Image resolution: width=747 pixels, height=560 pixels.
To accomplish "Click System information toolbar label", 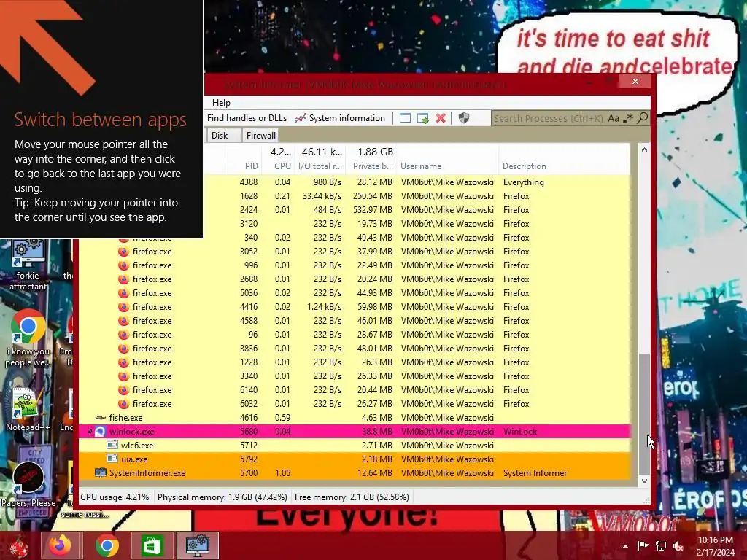I will 347,118.
